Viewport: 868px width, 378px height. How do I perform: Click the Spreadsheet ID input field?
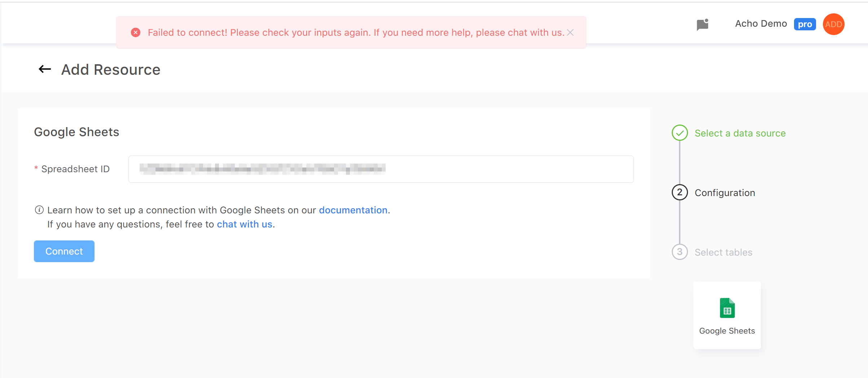click(381, 169)
